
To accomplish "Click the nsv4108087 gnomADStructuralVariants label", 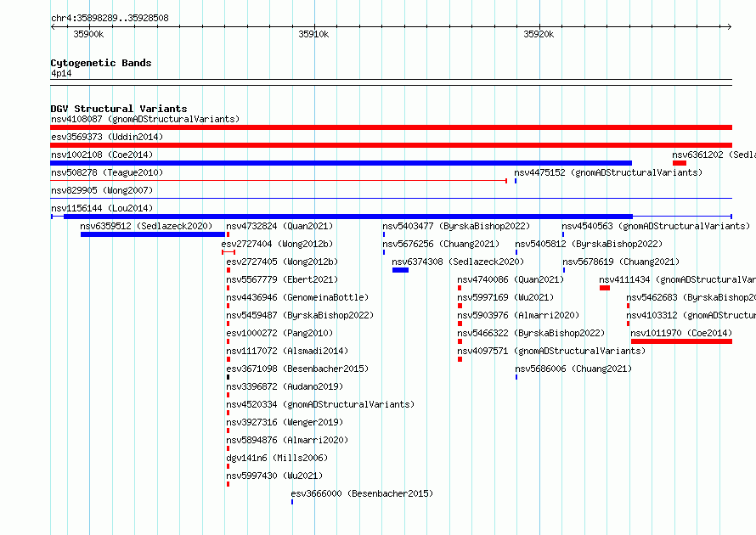I will 145,119.
